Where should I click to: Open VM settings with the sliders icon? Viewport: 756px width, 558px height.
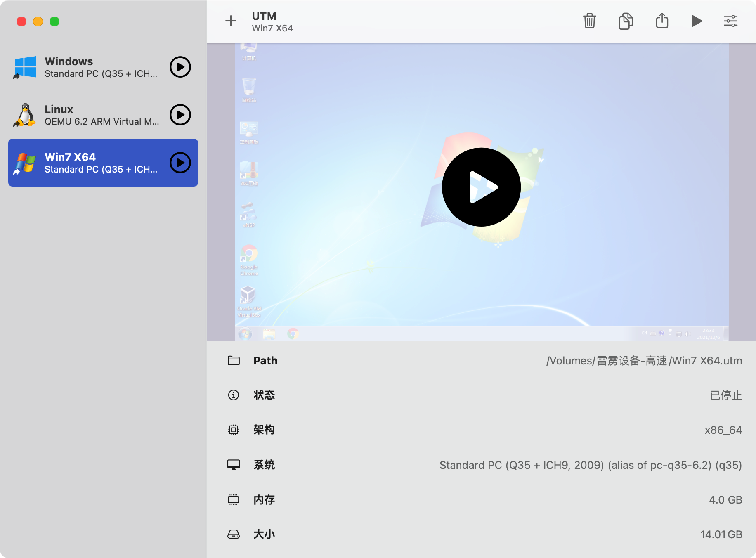[x=730, y=21]
